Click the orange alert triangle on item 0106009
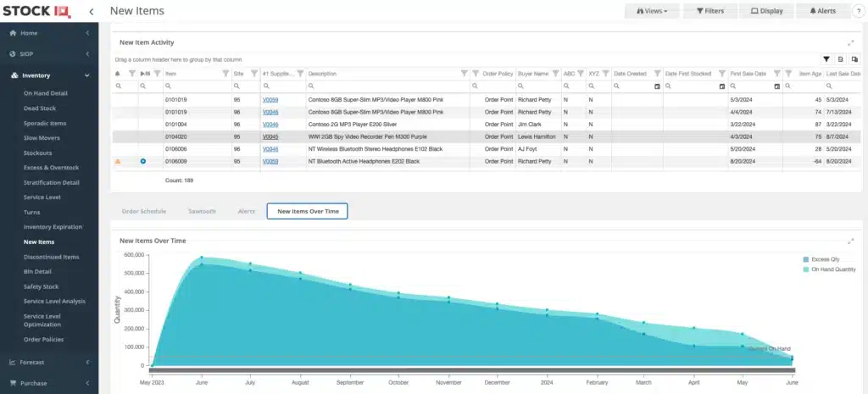The image size is (868, 394). [117, 162]
